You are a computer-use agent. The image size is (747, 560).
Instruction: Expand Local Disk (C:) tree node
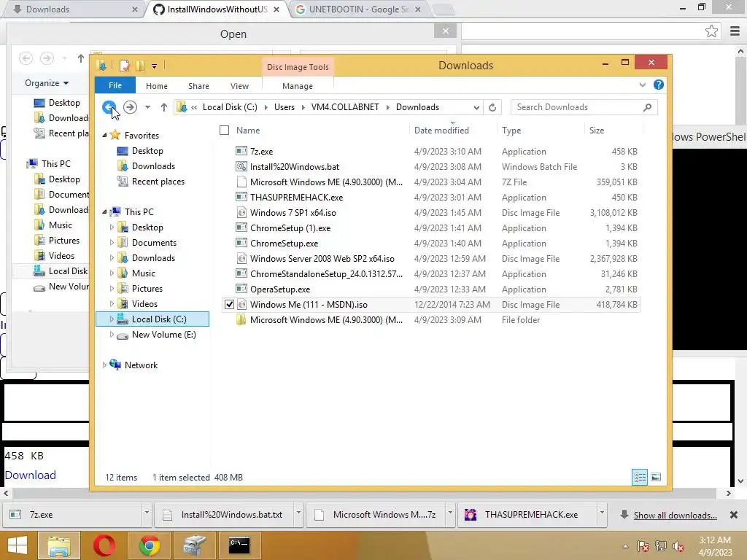pyautogui.click(x=112, y=319)
